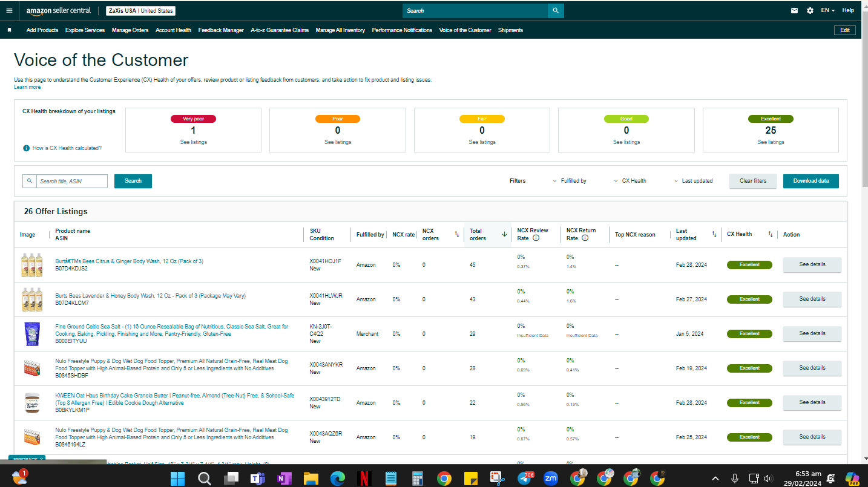The width and height of the screenshot is (868, 487).
Task: See details for Burt's Bees Citrus & Ginger
Action: [x=812, y=264]
